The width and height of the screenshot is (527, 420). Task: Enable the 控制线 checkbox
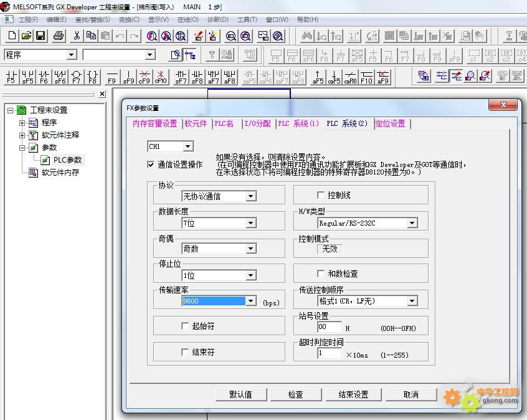click(321, 195)
